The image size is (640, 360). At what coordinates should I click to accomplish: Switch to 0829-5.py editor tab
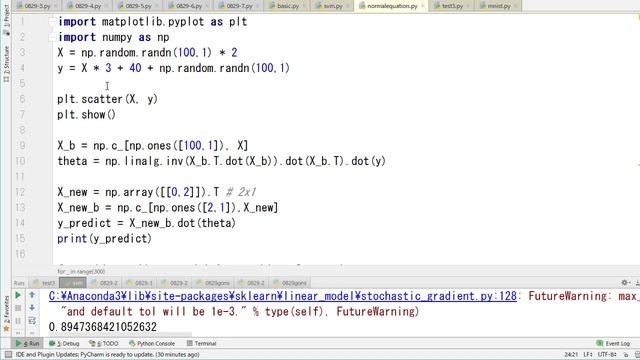coord(138,6)
